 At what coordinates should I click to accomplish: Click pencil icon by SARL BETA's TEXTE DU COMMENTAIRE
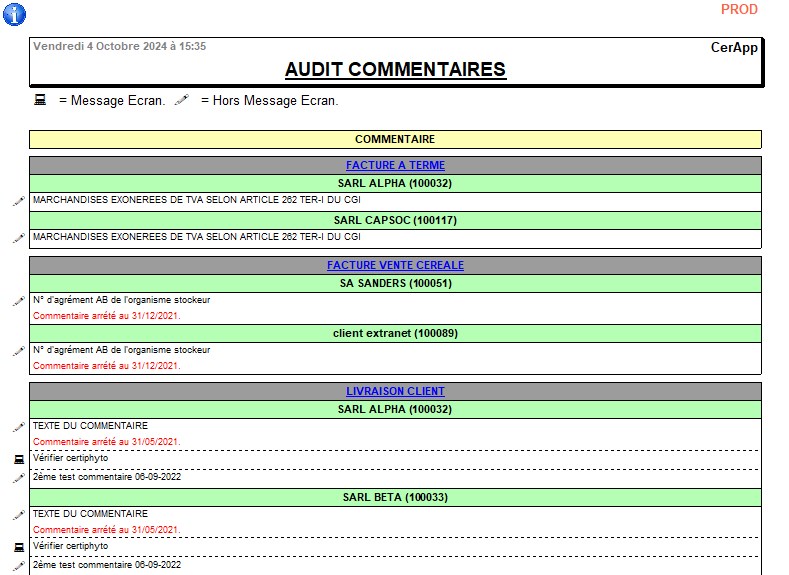point(18,515)
